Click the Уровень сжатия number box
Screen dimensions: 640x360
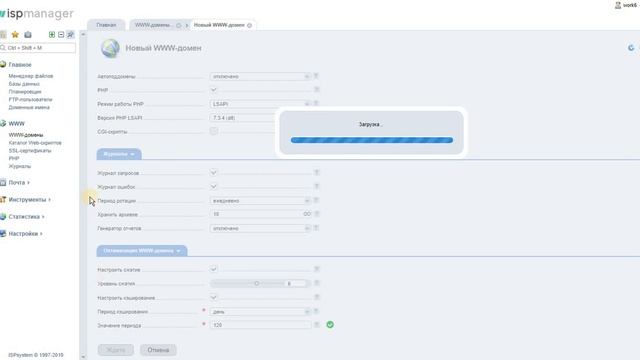click(296, 283)
